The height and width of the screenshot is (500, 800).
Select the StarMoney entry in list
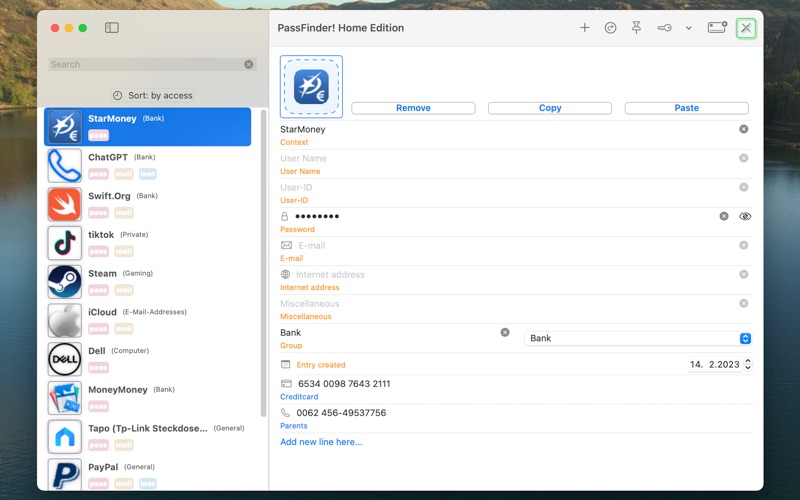click(147, 127)
